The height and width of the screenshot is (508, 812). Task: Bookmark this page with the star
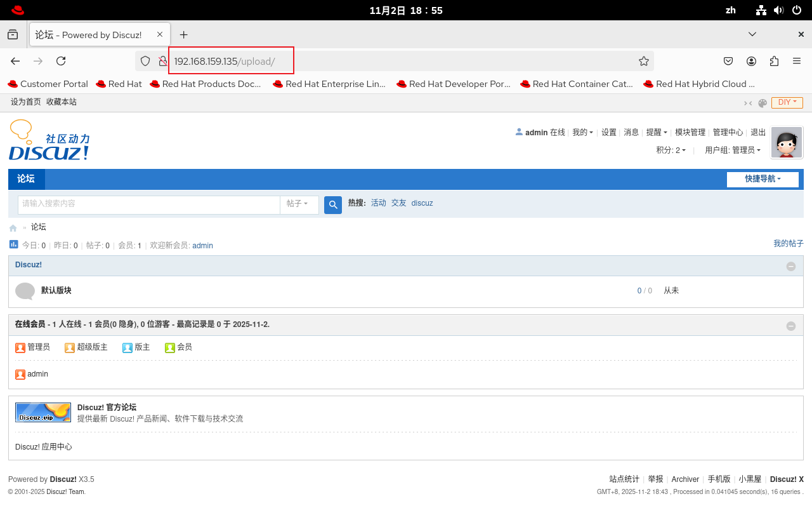click(x=644, y=61)
